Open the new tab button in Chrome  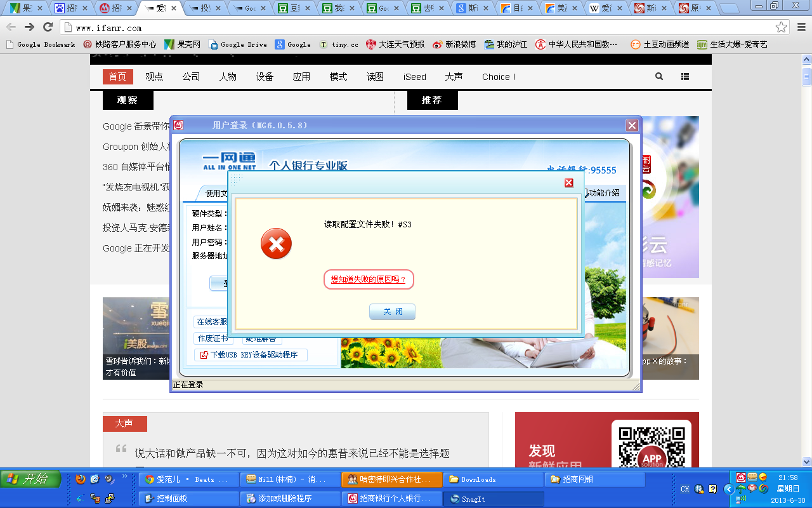(730, 9)
